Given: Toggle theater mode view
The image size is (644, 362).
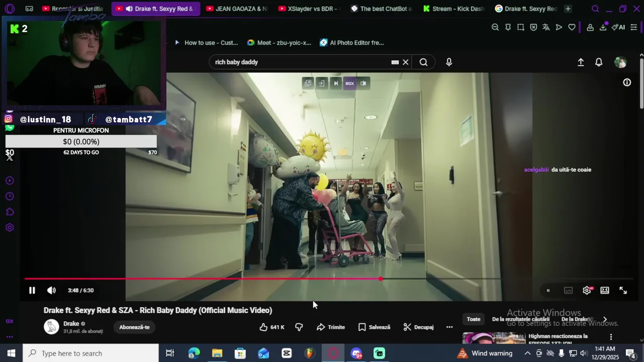Looking at the screenshot, I should (605, 290).
